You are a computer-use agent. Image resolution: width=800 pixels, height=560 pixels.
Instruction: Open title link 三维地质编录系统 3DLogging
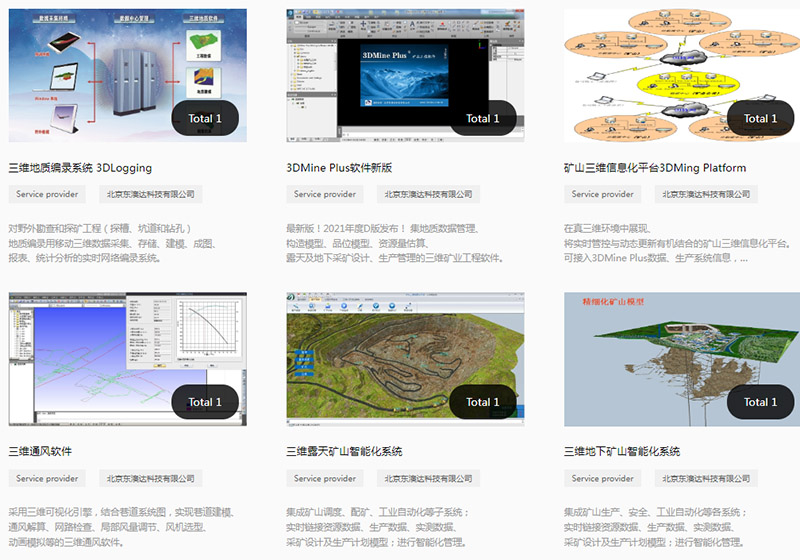coord(80,168)
